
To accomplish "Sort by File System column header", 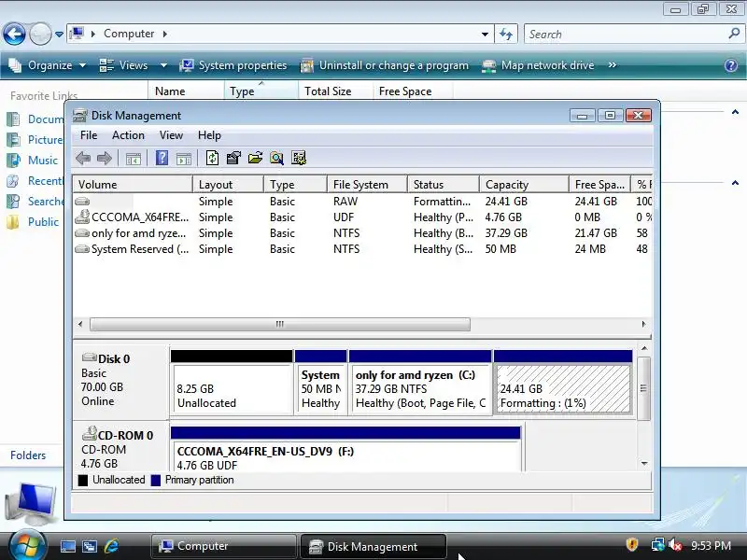I will point(367,184).
